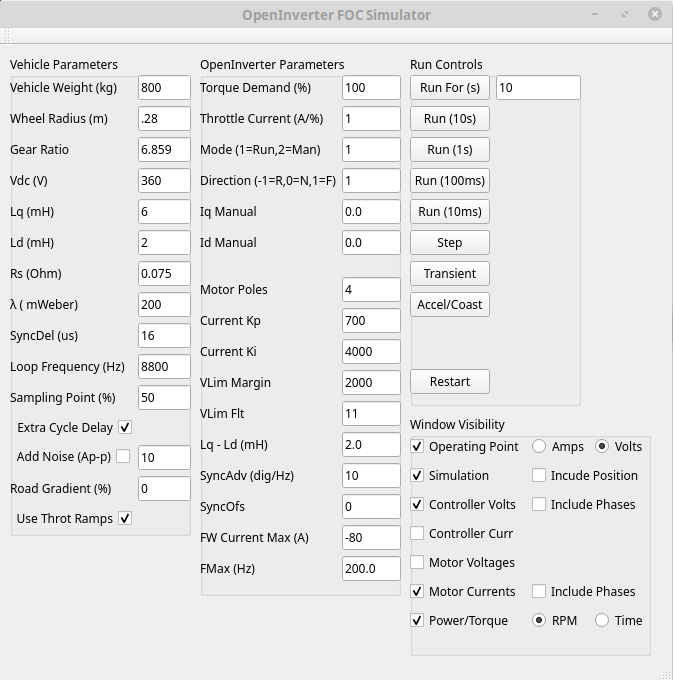Click VLim Margin input field
The height and width of the screenshot is (680, 673).
[371, 382]
